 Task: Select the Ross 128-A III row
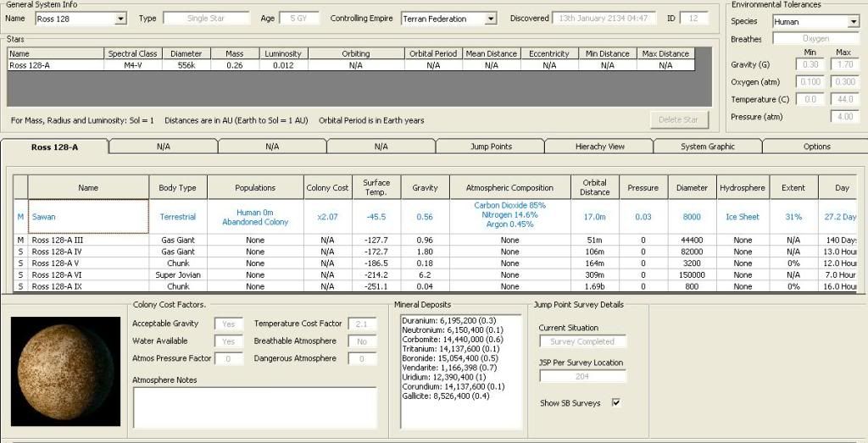(435, 240)
